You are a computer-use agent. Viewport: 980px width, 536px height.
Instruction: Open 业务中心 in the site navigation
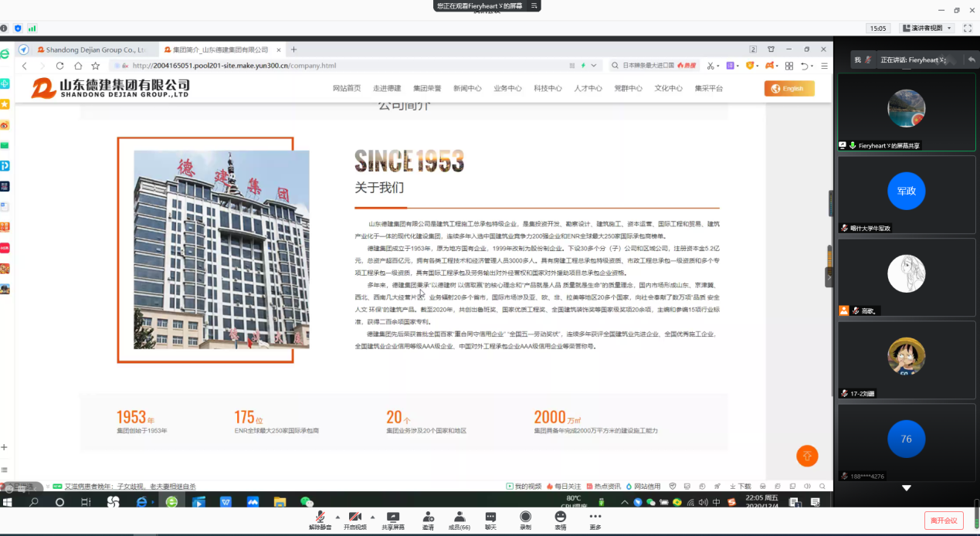point(507,88)
